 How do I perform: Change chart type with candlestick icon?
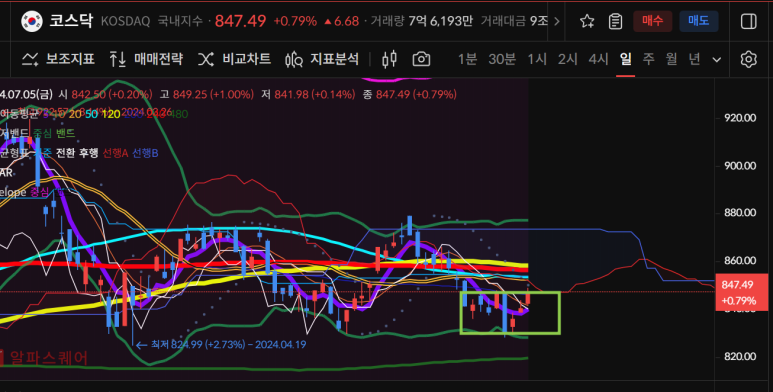pos(389,59)
